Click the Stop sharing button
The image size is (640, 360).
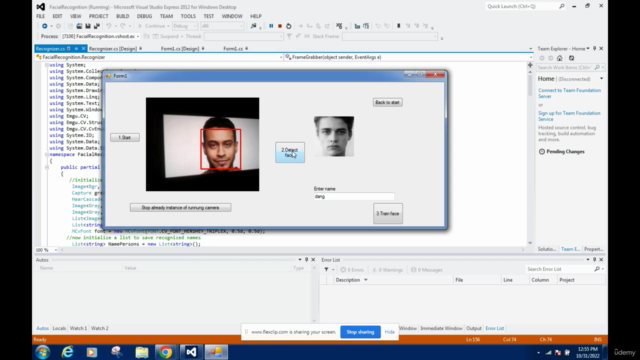coord(360,332)
